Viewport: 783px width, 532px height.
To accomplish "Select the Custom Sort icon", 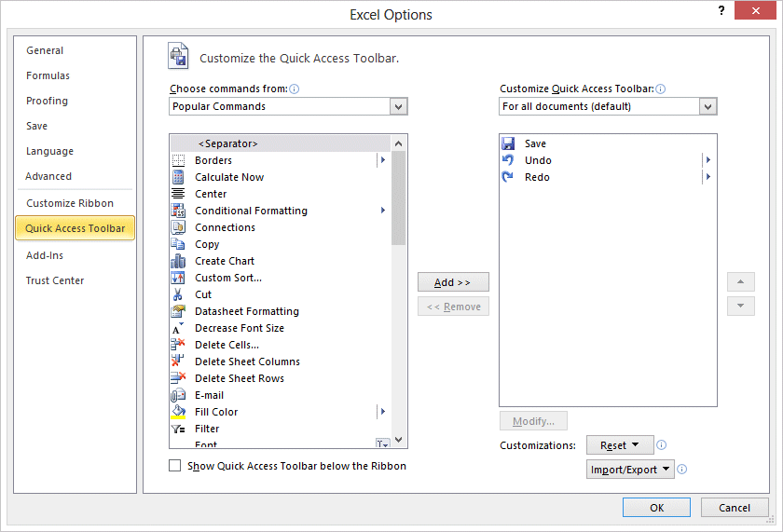I will coord(178,278).
